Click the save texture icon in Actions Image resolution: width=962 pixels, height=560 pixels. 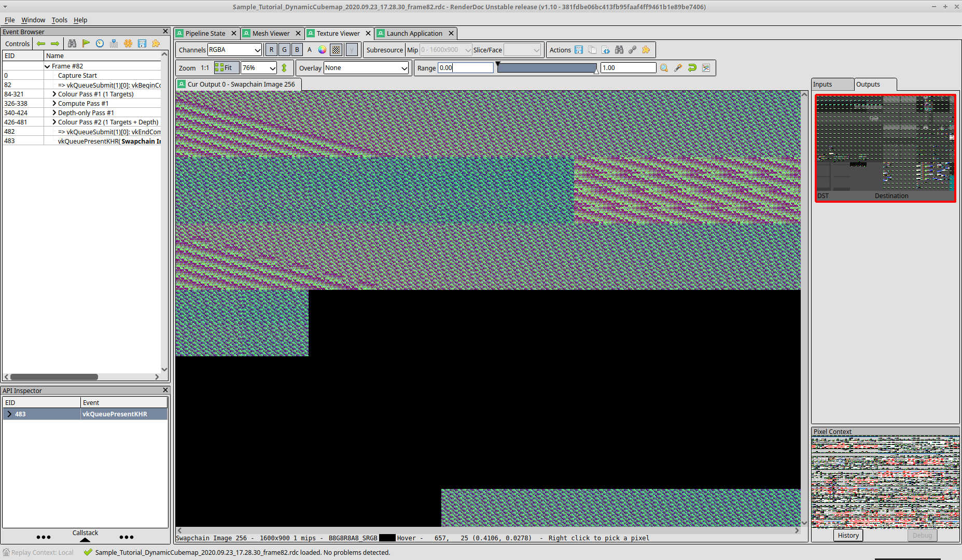[579, 49]
